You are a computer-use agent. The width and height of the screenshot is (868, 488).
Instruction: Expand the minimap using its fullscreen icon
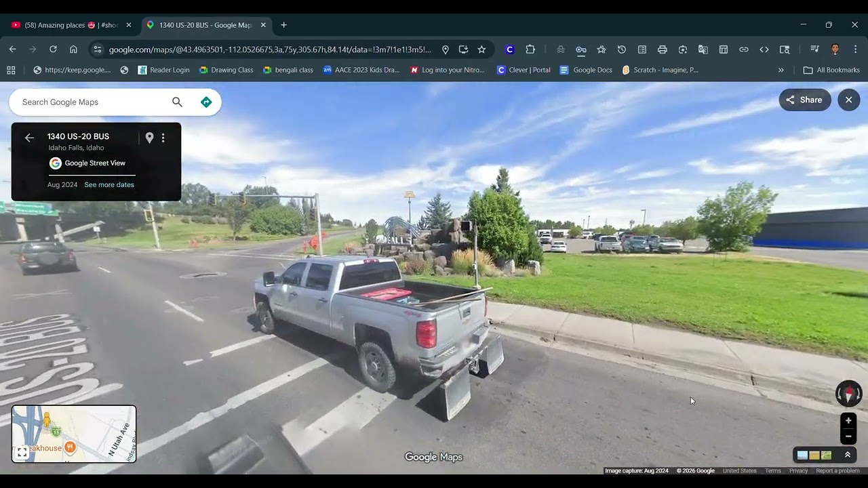click(22, 452)
